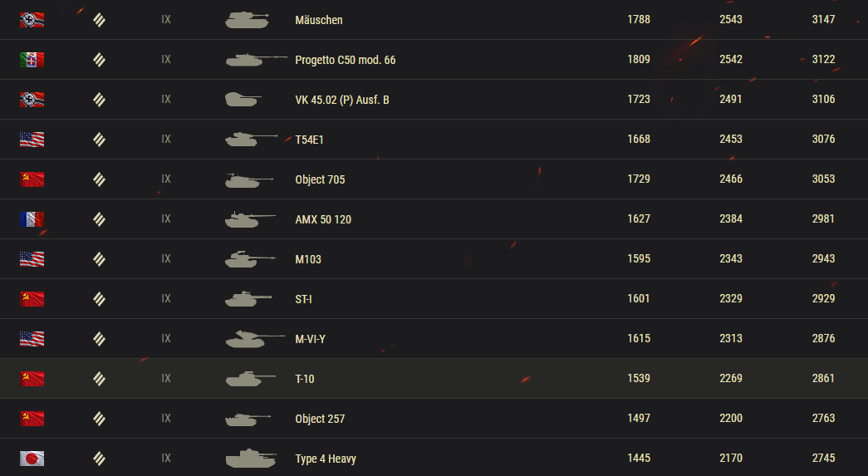
Task: Click the USSR flag in the T-10 row
Action: 32,379
